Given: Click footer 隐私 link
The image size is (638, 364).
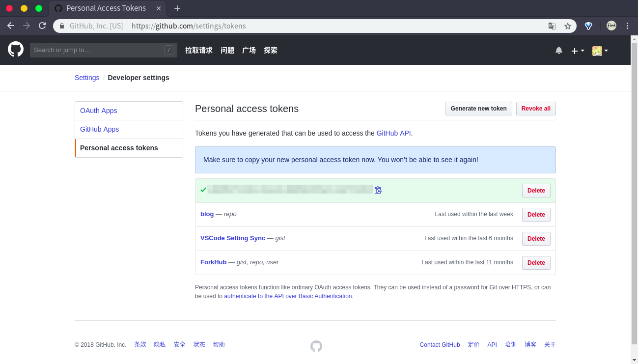Looking at the screenshot, I should tap(160, 345).
